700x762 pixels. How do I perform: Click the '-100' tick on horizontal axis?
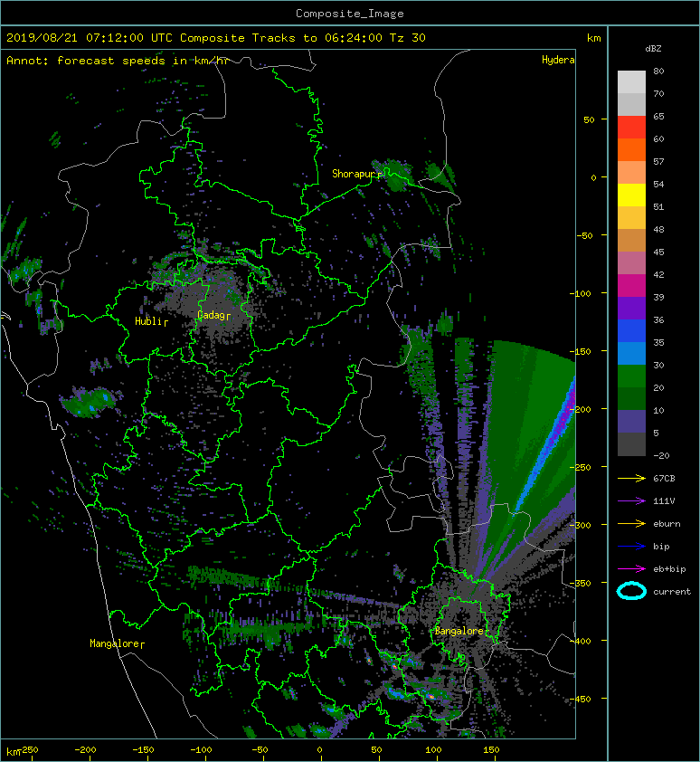pos(201,750)
